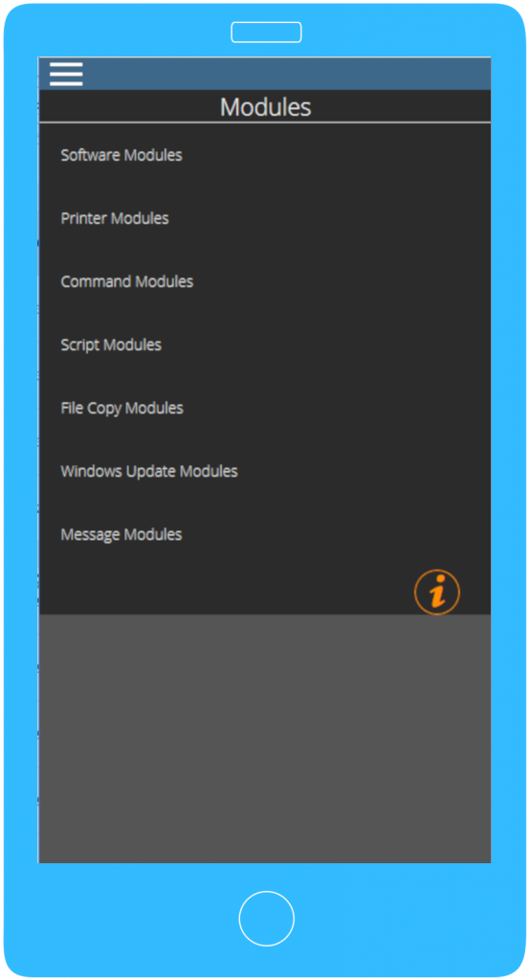Go to File Copy Modules
This screenshot has width=529, height=980.
pos(121,408)
